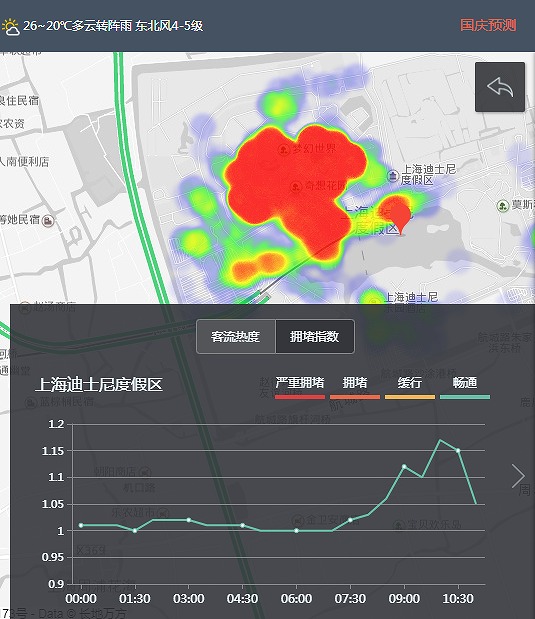Click the back arrow button
The image size is (535, 619).
[500, 87]
